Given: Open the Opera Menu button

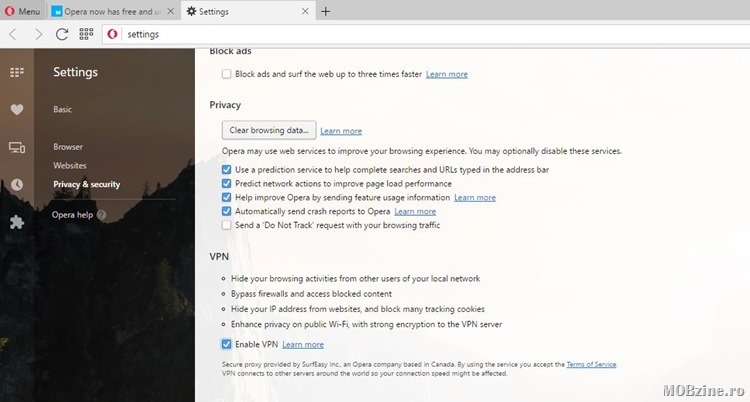Looking at the screenshot, I should [22, 11].
